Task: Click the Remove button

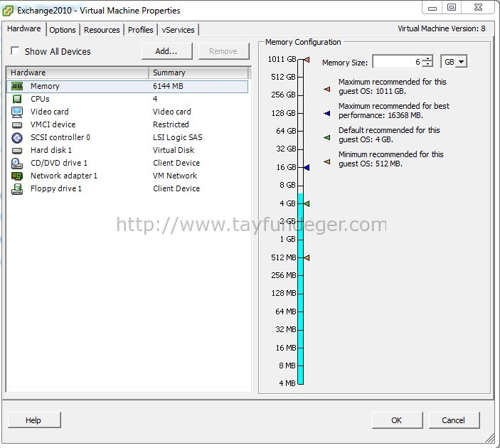Action: click(x=223, y=51)
